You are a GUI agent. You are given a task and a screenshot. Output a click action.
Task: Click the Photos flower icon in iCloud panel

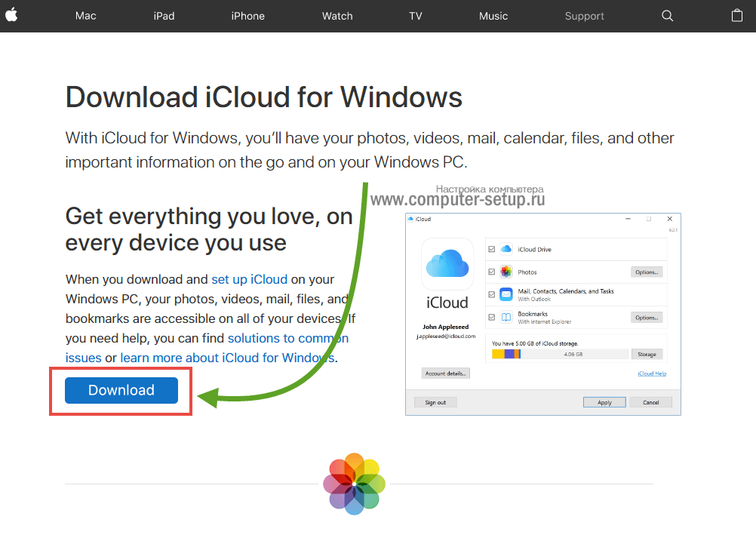[x=506, y=272]
